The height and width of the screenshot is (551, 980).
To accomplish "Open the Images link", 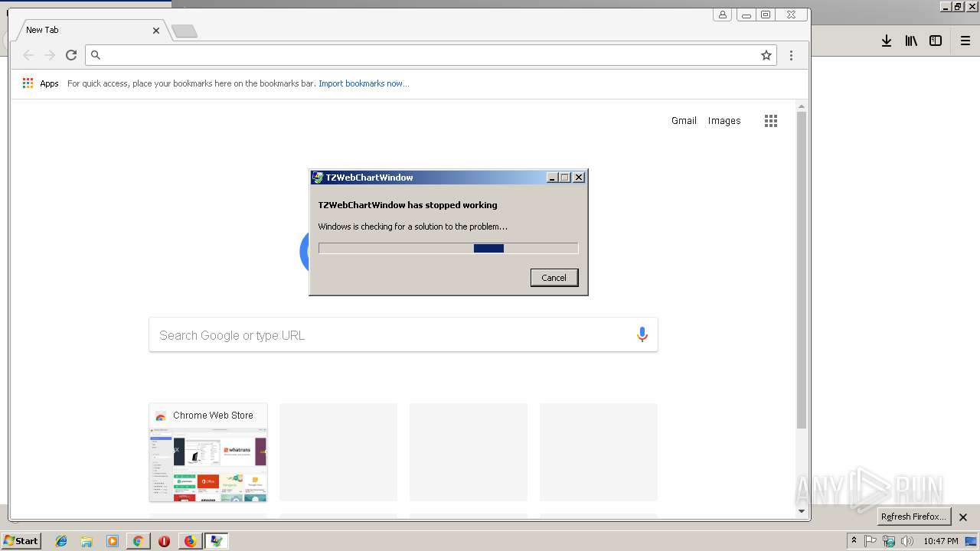I will (x=724, y=121).
